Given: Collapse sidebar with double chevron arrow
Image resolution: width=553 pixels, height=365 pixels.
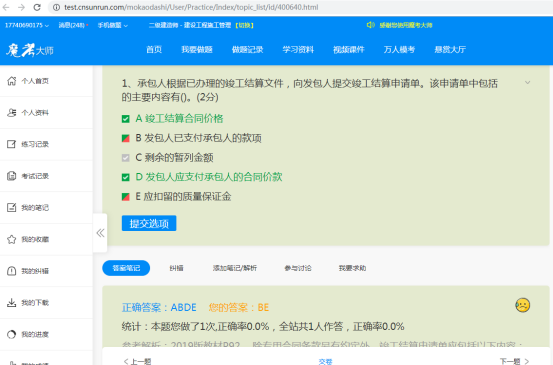Looking at the screenshot, I should (100, 233).
